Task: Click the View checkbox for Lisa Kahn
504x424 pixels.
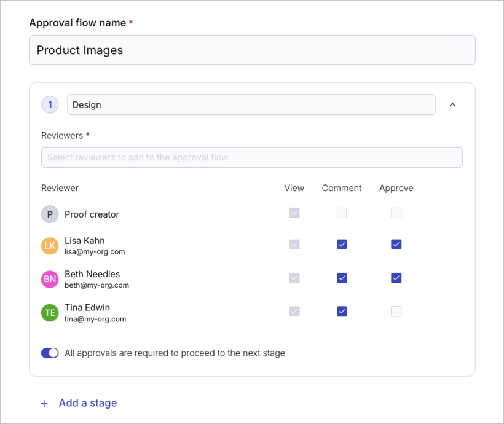Action: (294, 244)
